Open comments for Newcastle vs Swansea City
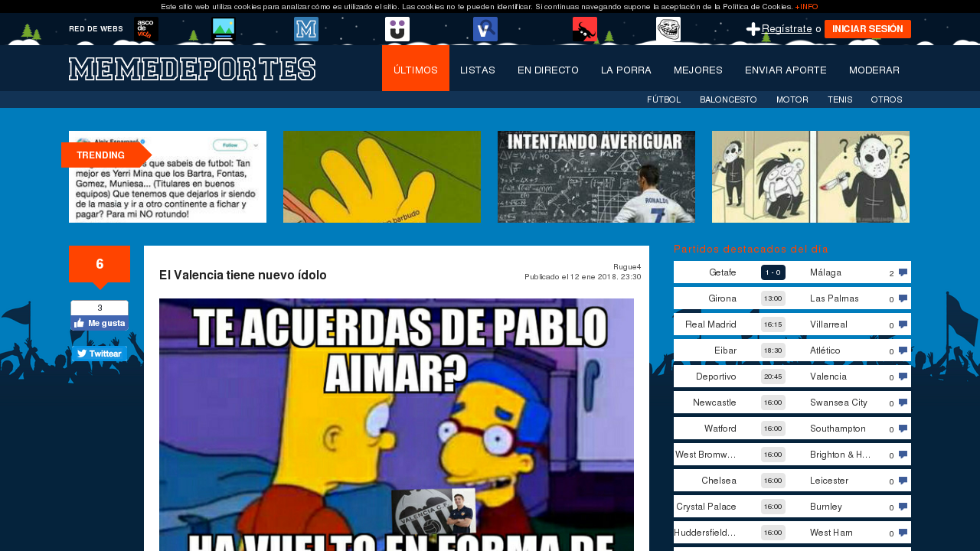 [x=903, y=403]
